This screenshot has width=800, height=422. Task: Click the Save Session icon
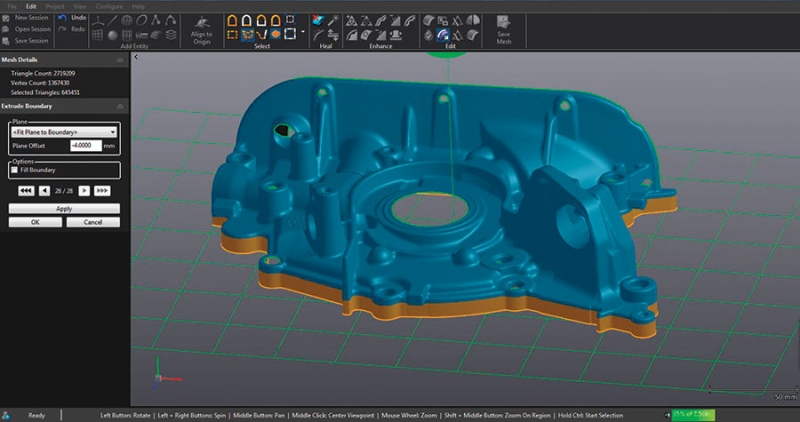pyautogui.click(x=8, y=40)
